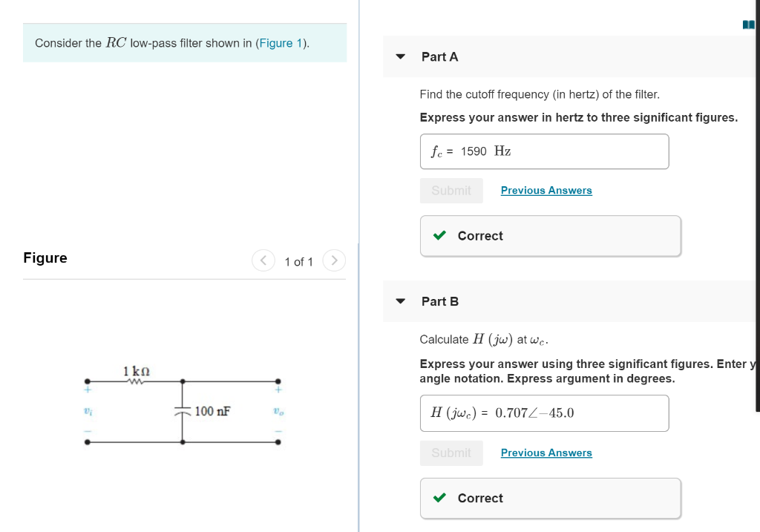760x532 pixels.
Task: Click the H(jw) answer field
Action: click(x=544, y=413)
